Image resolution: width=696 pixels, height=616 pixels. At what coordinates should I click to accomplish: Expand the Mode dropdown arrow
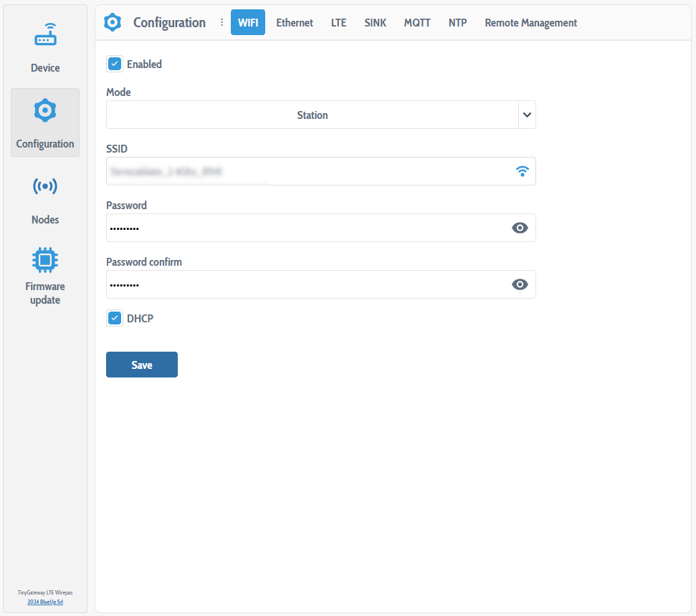coord(527,115)
